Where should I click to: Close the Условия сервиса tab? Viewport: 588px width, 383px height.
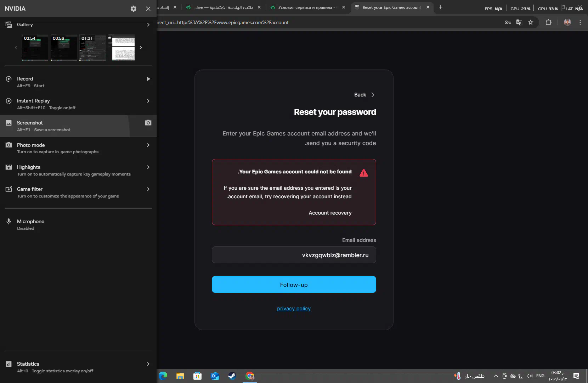click(344, 7)
